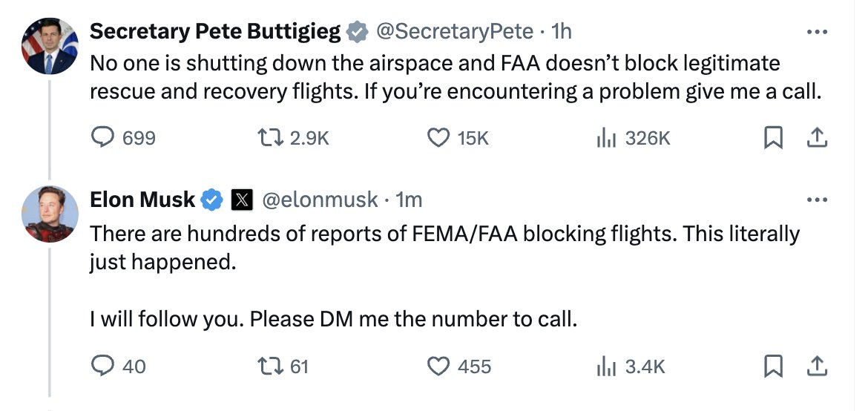Visit the @SecretaryPete handle link
This screenshot has width=868, height=411.
coord(455,32)
